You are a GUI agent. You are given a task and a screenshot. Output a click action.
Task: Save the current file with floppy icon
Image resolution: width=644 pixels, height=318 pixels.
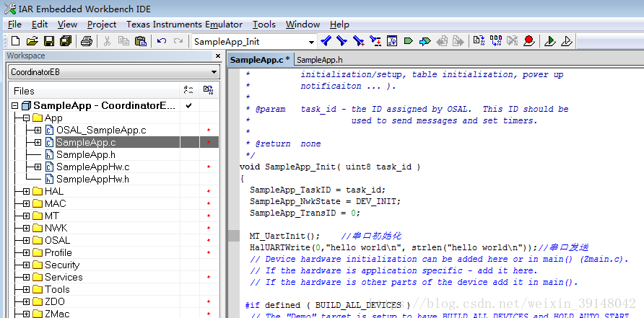tap(49, 41)
